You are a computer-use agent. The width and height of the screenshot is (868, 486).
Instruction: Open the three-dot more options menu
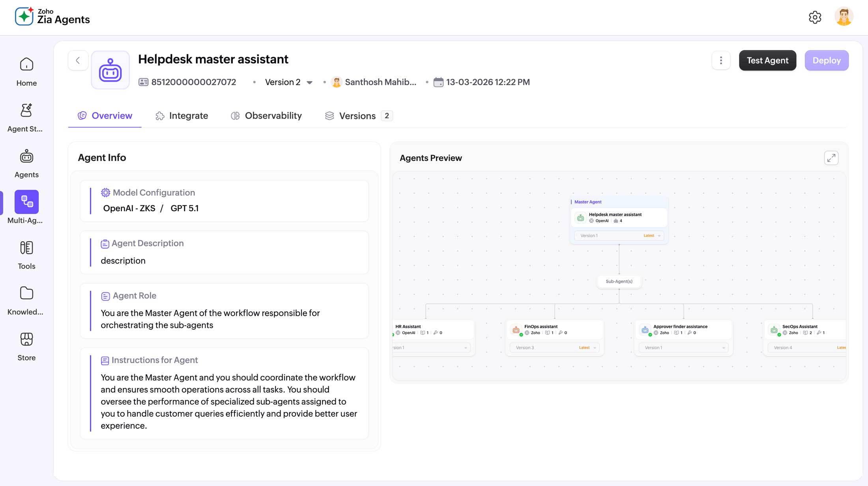click(721, 60)
